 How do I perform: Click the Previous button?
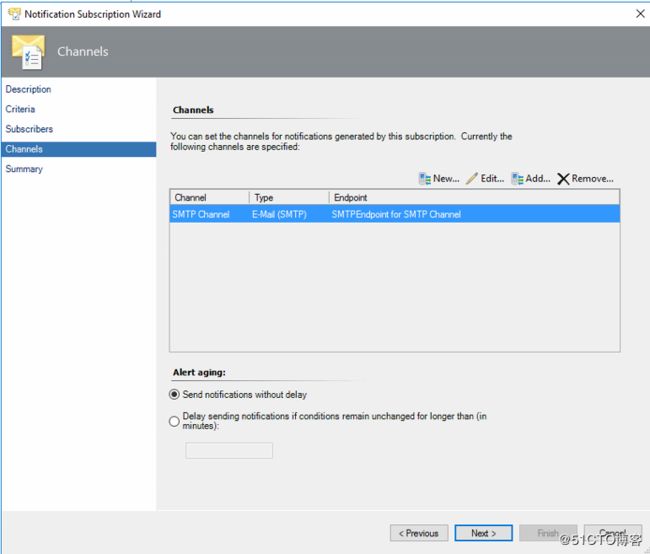click(x=419, y=533)
